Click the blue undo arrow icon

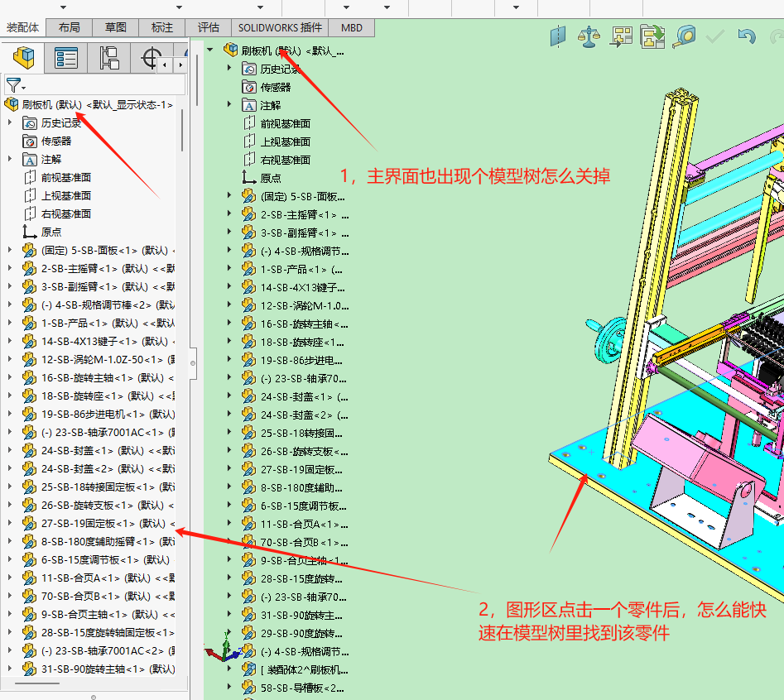pyautogui.click(x=747, y=36)
